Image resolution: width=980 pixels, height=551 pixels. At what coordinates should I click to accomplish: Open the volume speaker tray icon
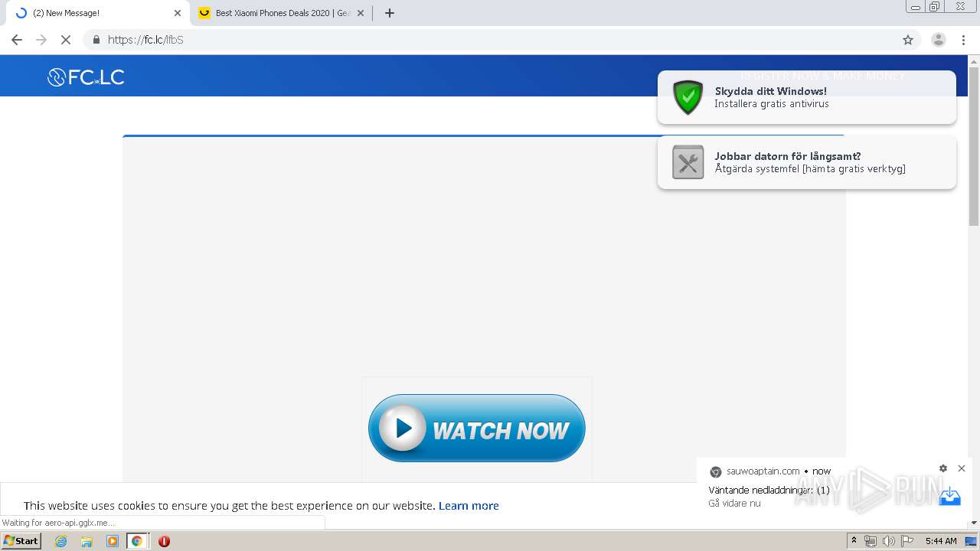coord(888,541)
